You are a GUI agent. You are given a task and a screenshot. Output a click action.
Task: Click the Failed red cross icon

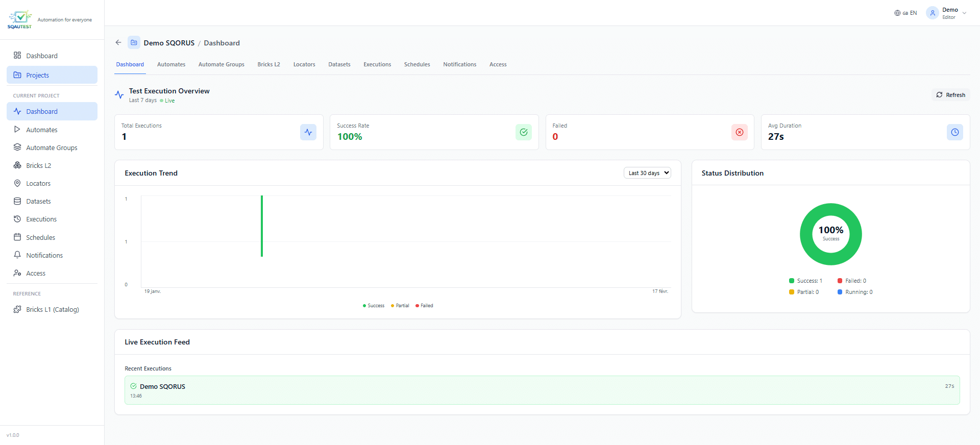pyautogui.click(x=739, y=132)
